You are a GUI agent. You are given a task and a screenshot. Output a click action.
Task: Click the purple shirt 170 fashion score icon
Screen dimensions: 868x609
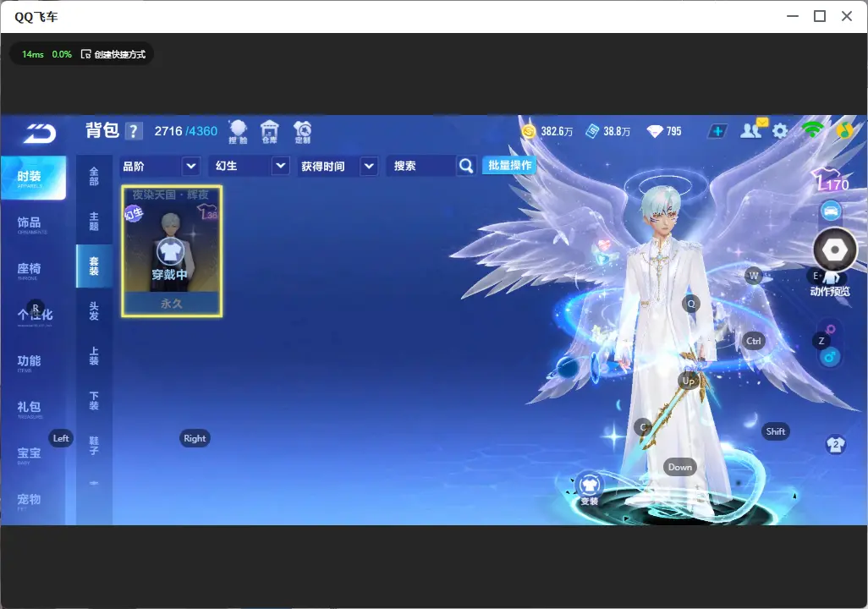point(831,180)
